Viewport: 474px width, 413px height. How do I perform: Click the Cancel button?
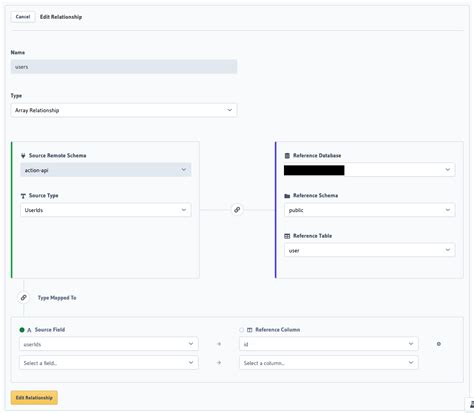[x=23, y=17]
